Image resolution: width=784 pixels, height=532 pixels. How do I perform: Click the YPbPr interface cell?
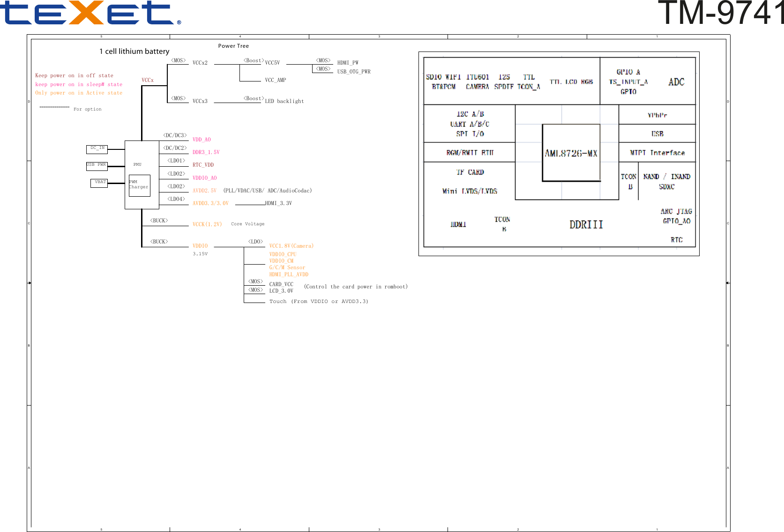pyautogui.click(x=657, y=115)
